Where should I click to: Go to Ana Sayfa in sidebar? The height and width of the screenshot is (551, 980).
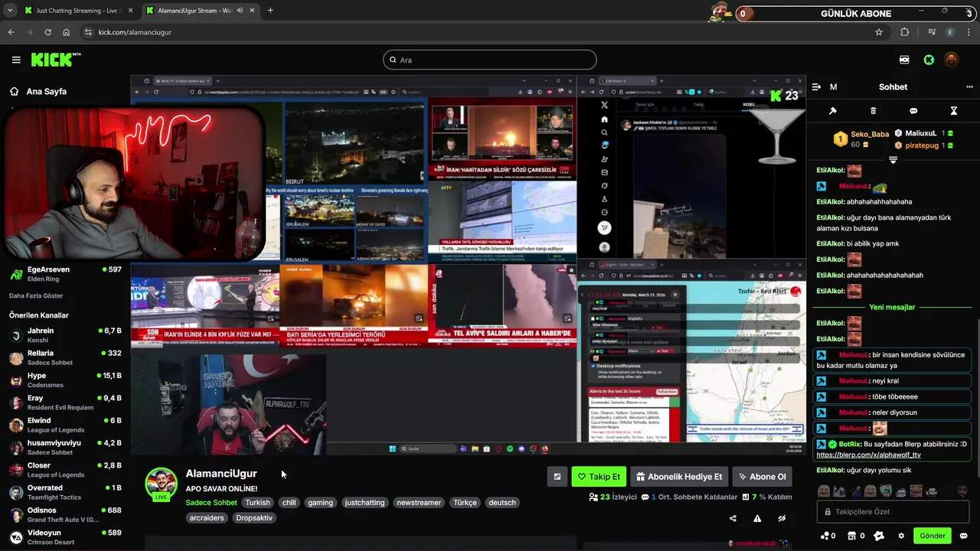(x=38, y=91)
